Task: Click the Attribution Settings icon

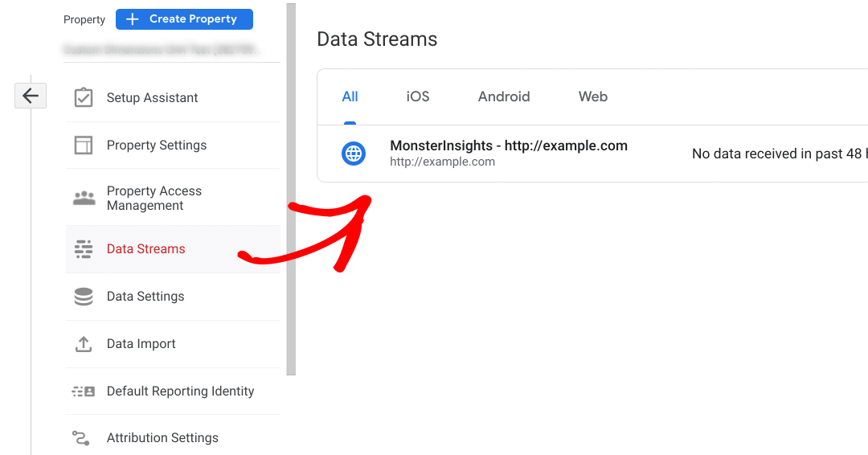Action: [x=81, y=438]
